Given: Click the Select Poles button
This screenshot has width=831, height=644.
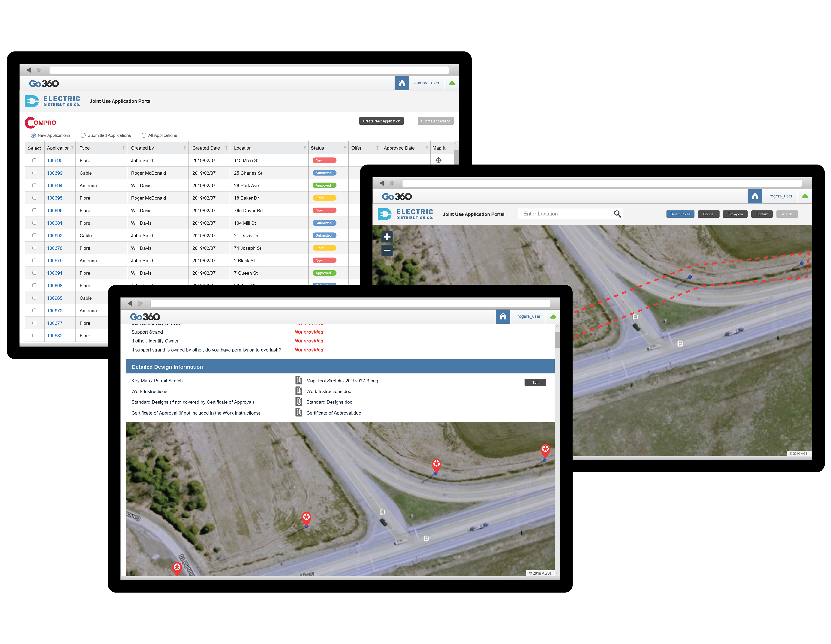Looking at the screenshot, I should [680, 214].
